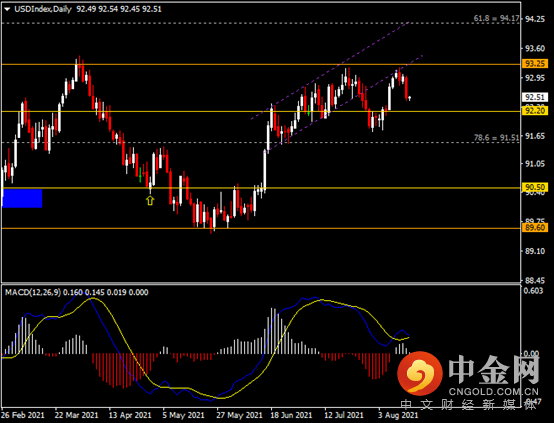Click the 18 Jun 2021 date marker

[291, 415]
